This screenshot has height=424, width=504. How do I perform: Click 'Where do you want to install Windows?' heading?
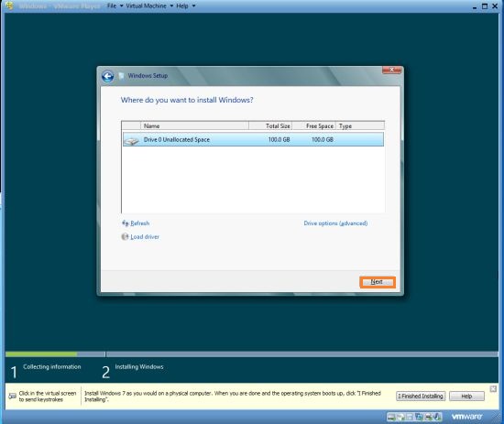187,100
